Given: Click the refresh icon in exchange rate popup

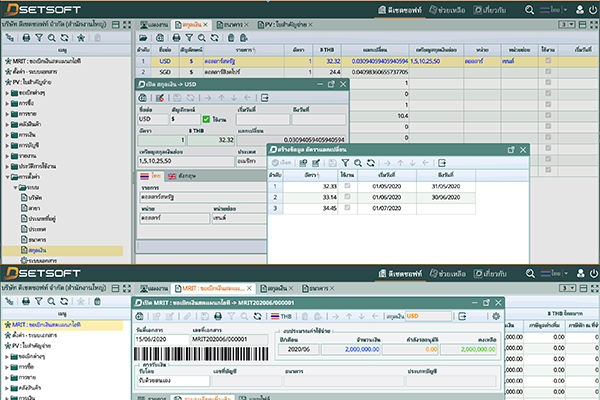Looking at the screenshot, I should [370, 162].
